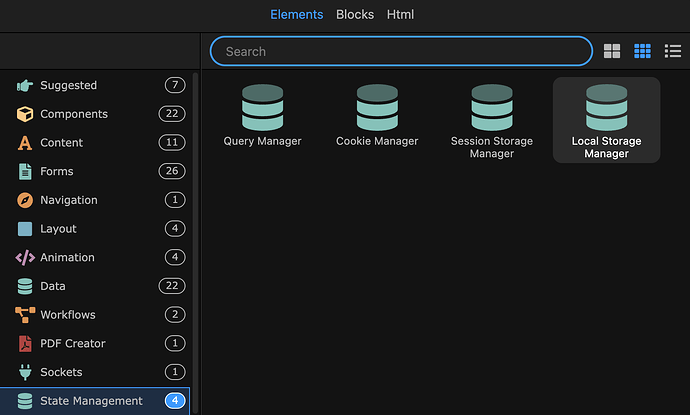This screenshot has height=415, width=690.
Task: Click the Components box icon
Action: 25,114
